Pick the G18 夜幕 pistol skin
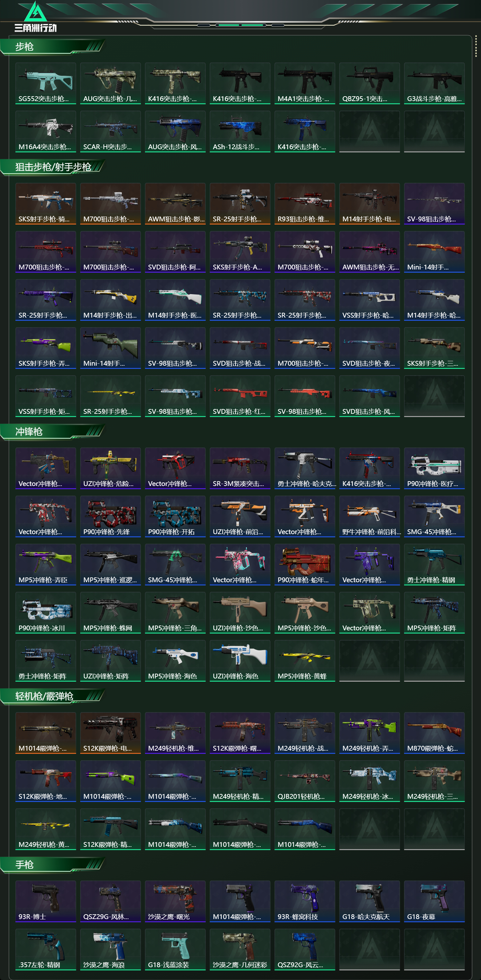 (434, 901)
